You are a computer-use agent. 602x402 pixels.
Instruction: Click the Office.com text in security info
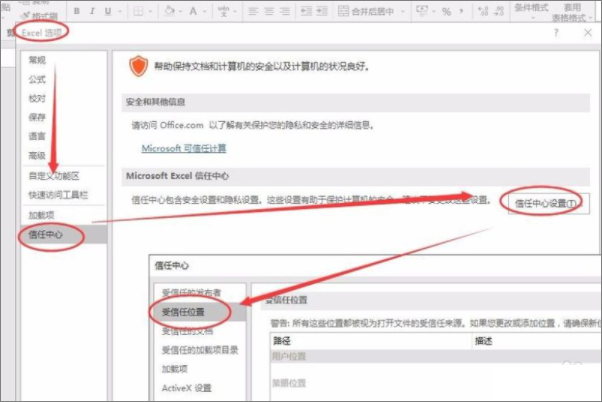(182, 125)
